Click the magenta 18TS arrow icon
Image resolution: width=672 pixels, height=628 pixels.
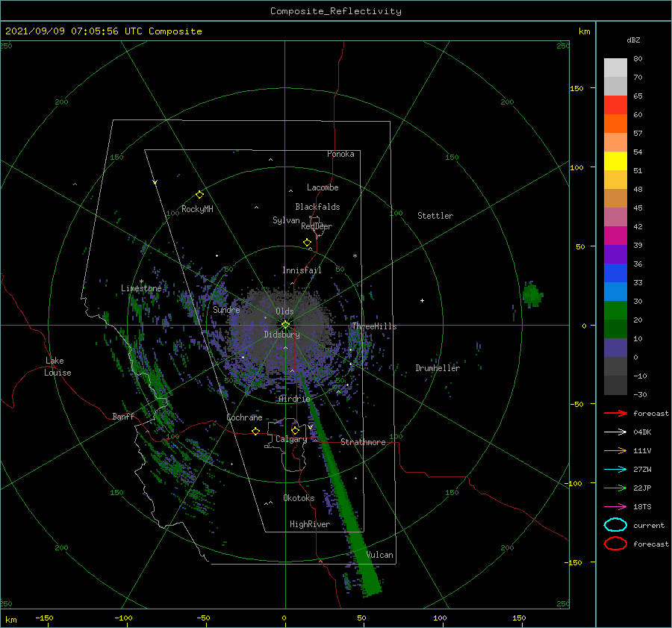tap(615, 507)
